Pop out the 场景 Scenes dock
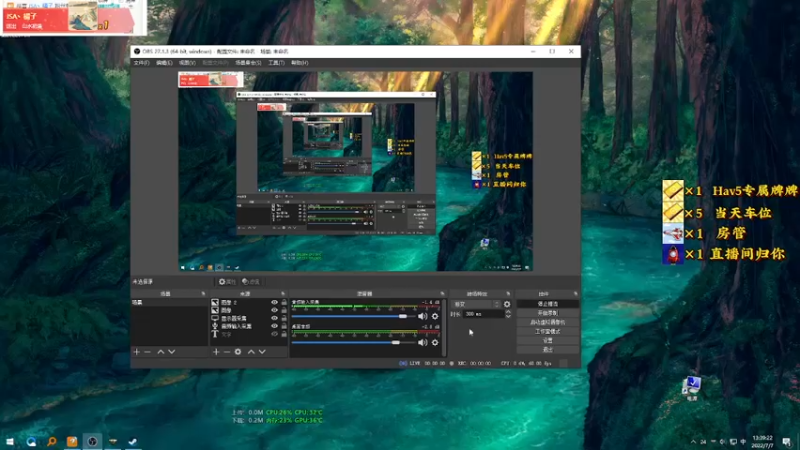This screenshot has height=450, width=800. click(203, 294)
